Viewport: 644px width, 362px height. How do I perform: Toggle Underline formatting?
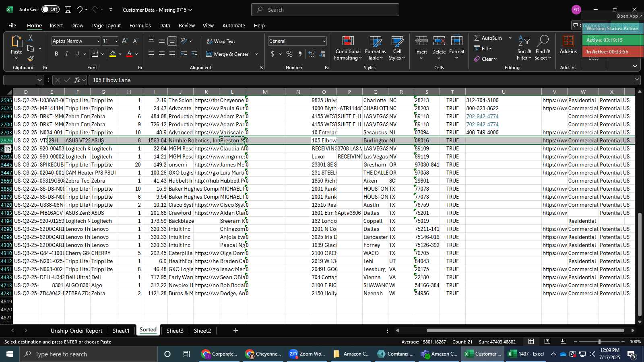77,54
